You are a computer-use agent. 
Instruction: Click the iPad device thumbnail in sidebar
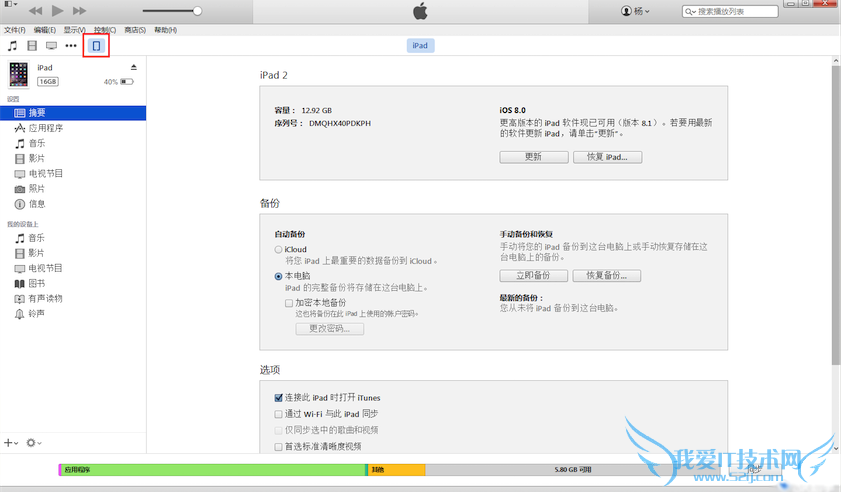point(18,74)
